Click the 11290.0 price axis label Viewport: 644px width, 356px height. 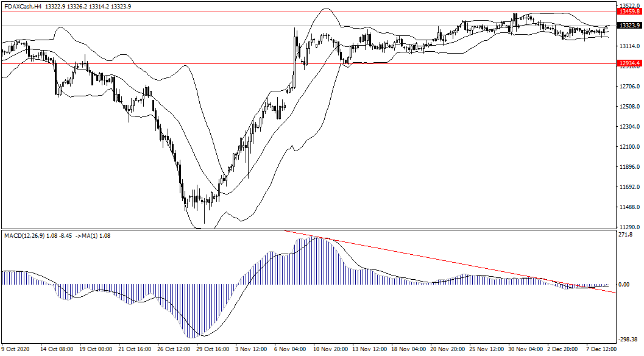point(628,227)
